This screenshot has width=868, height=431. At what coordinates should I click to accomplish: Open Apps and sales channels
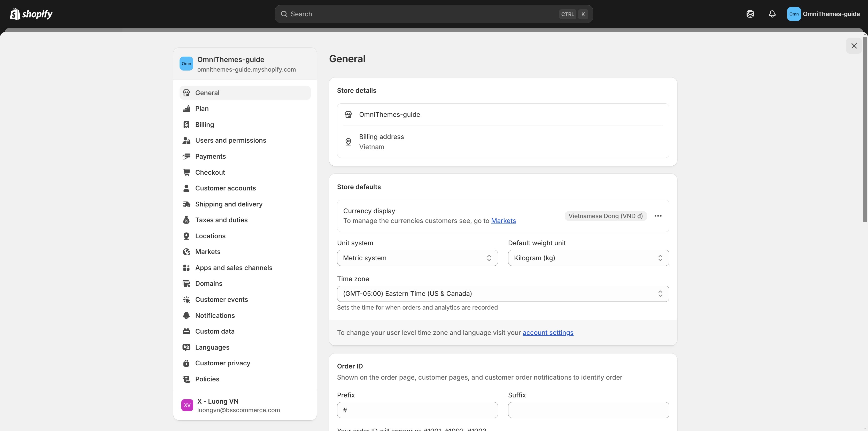click(x=245, y=268)
